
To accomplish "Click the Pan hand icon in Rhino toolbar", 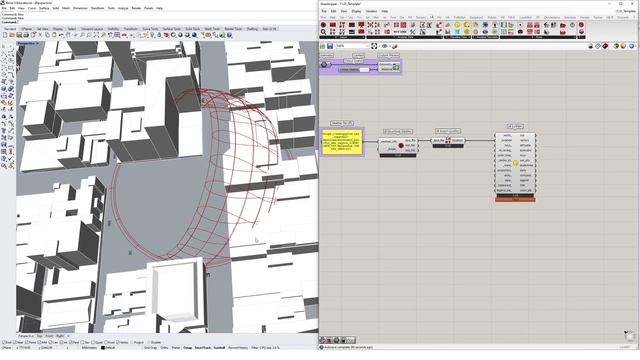I will click(x=68, y=35).
